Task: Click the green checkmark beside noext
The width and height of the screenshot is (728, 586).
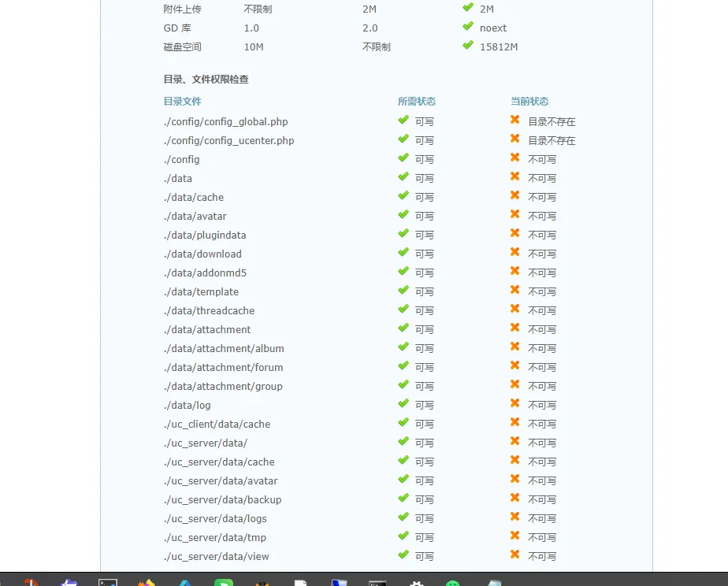Action: point(468,26)
